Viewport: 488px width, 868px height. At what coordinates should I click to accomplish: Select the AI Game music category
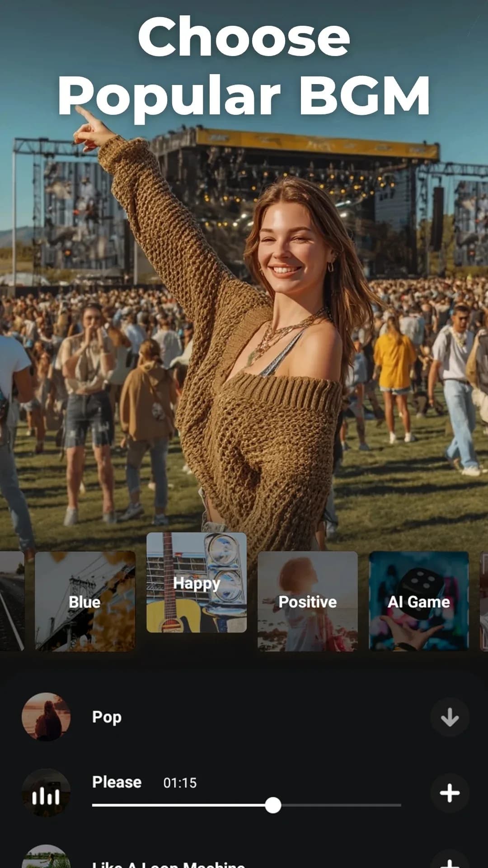pos(419,601)
